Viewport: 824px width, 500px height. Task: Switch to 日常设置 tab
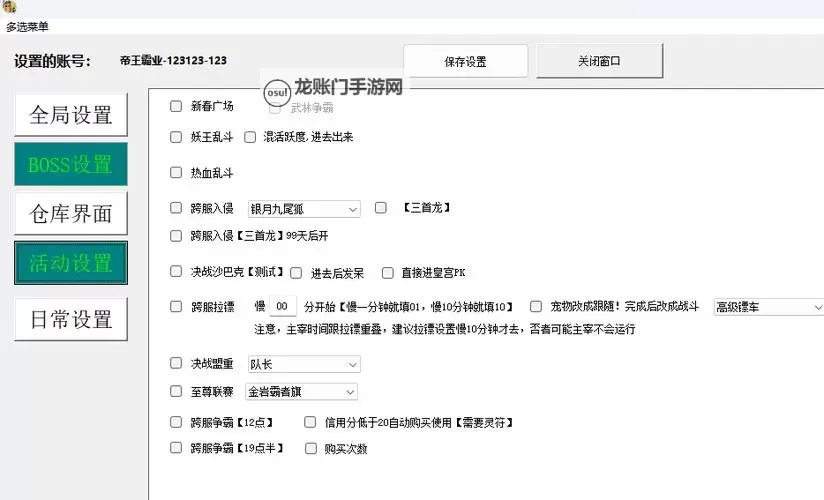[x=71, y=319]
